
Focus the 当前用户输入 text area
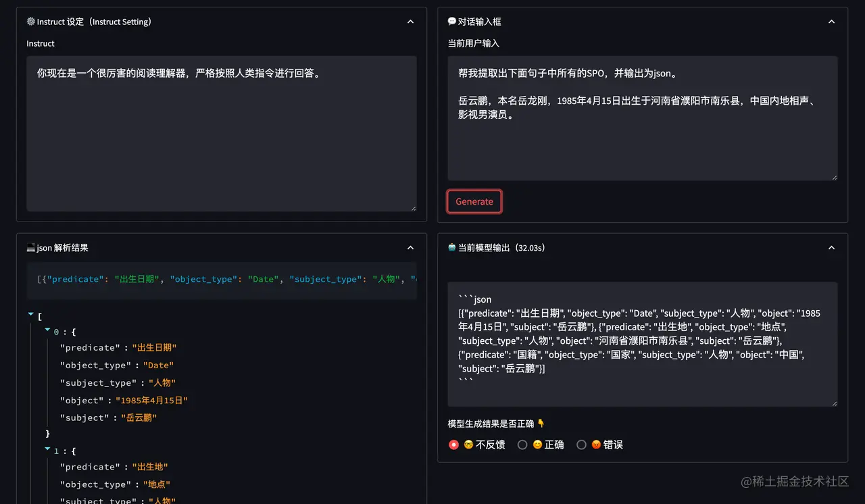click(x=643, y=118)
